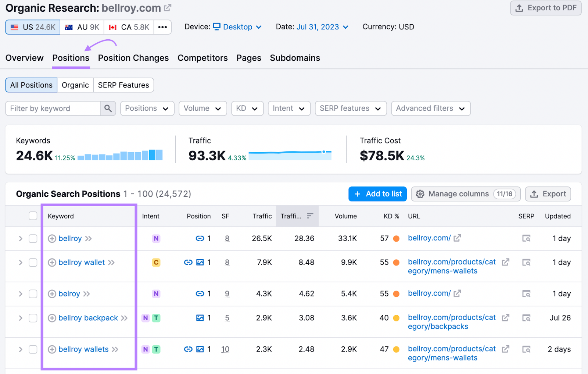588x374 pixels.
Task: Click the Add to list button
Action: pyautogui.click(x=377, y=194)
